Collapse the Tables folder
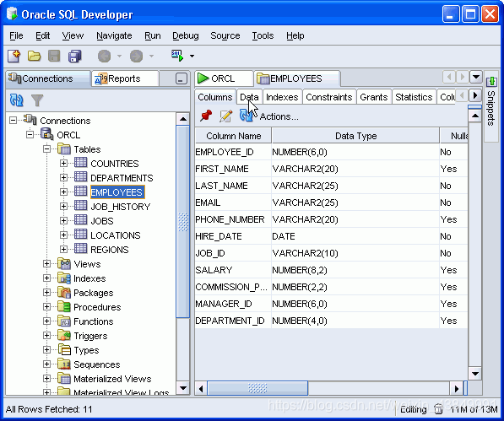Image resolution: width=504 pixels, height=421 pixels. (x=47, y=149)
